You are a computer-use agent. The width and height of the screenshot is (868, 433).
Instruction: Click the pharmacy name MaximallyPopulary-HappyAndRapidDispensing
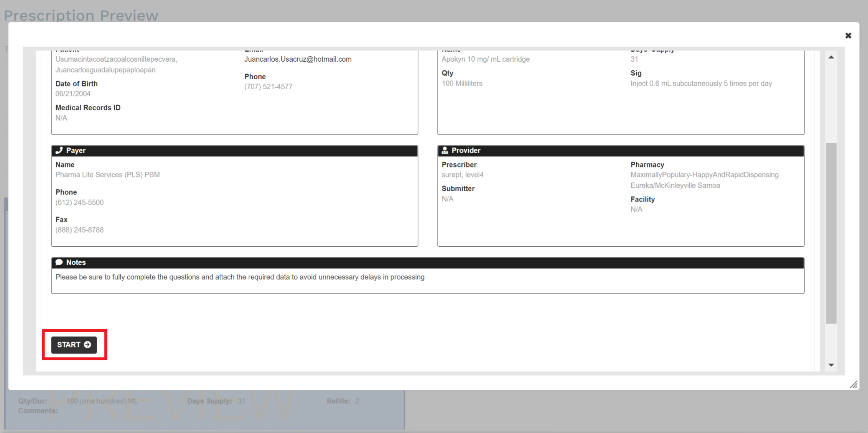pos(704,174)
